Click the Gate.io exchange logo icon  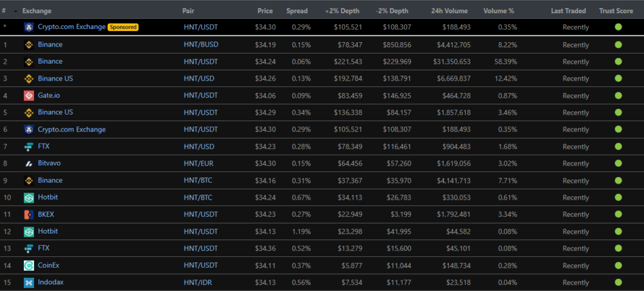click(x=29, y=96)
